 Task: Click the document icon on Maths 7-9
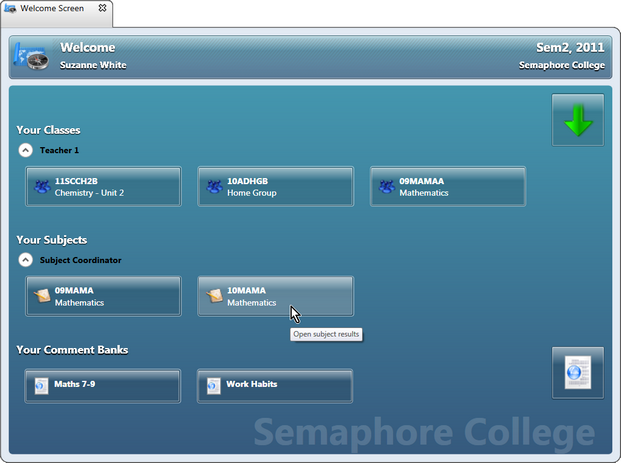tap(41, 386)
